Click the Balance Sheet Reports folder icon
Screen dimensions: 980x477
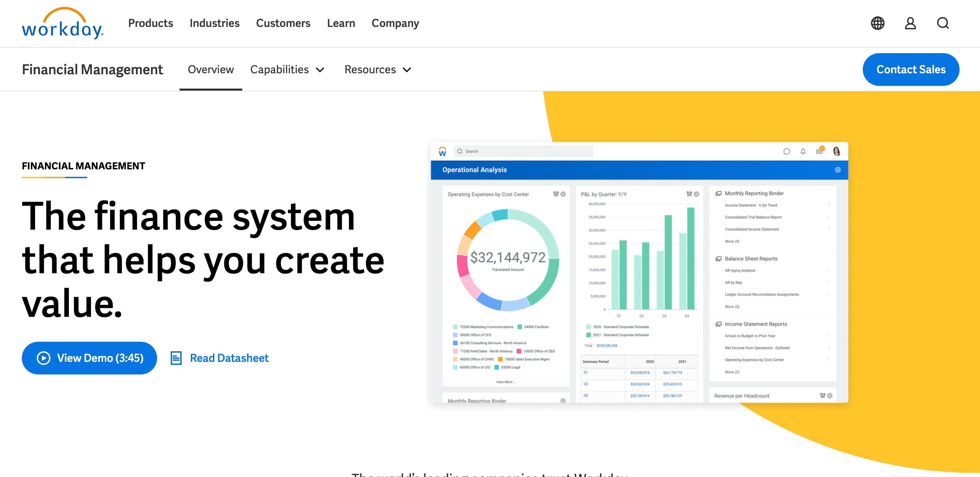[x=719, y=259]
